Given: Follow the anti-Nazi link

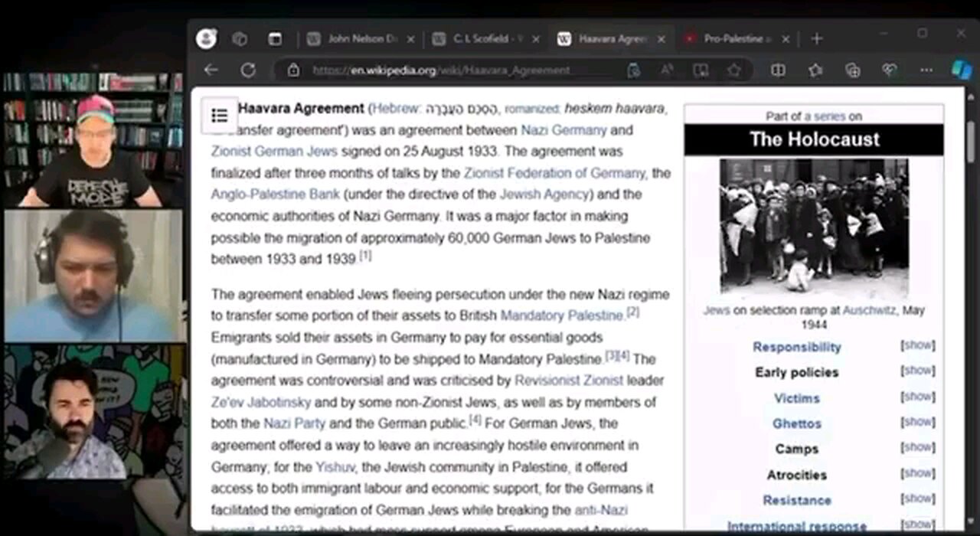Looking at the screenshot, I should (599, 510).
